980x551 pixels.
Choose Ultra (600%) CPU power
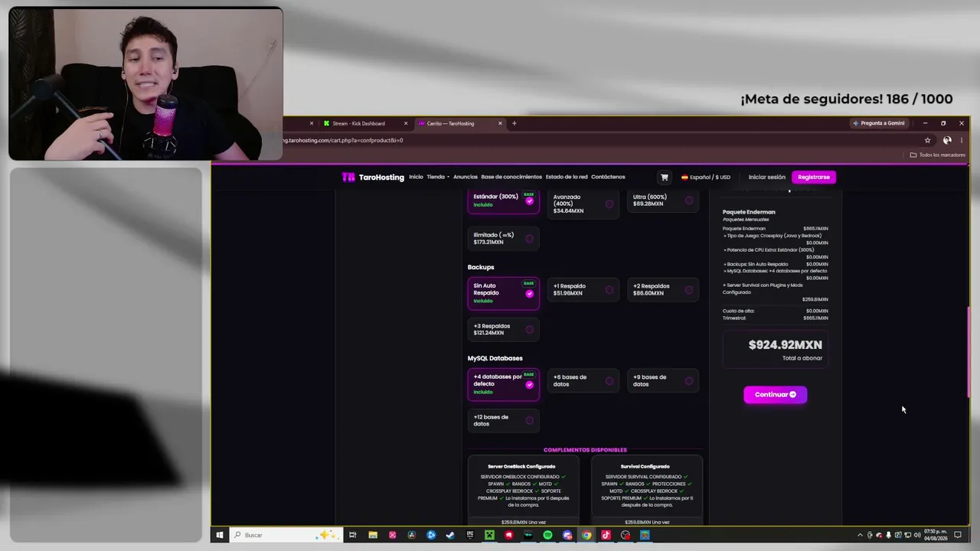(662, 201)
